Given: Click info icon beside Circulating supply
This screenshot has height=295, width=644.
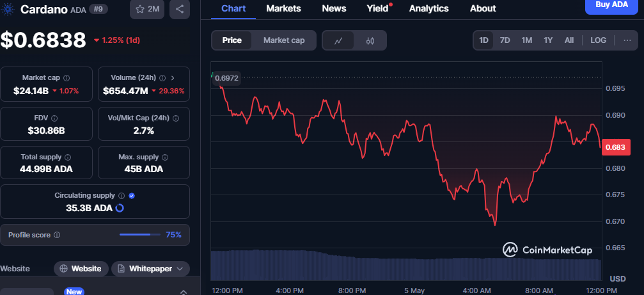Looking at the screenshot, I should point(122,196).
